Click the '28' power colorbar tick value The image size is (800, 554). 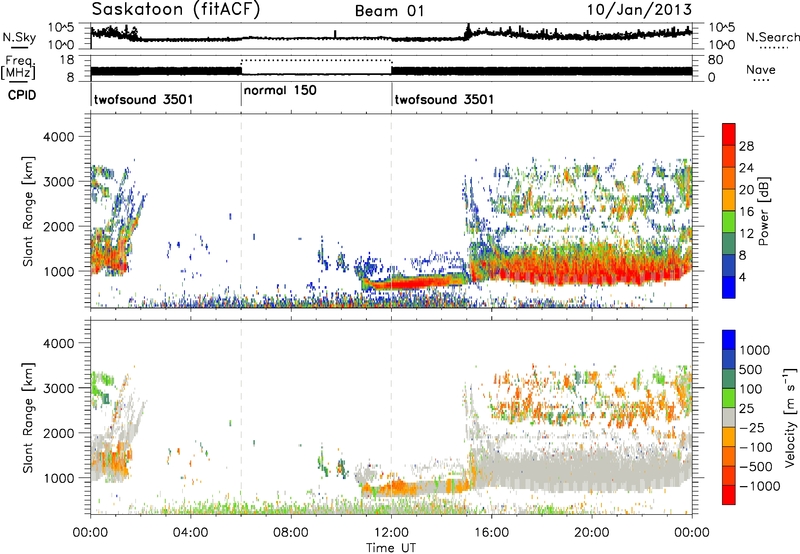(x=746, y=146)
